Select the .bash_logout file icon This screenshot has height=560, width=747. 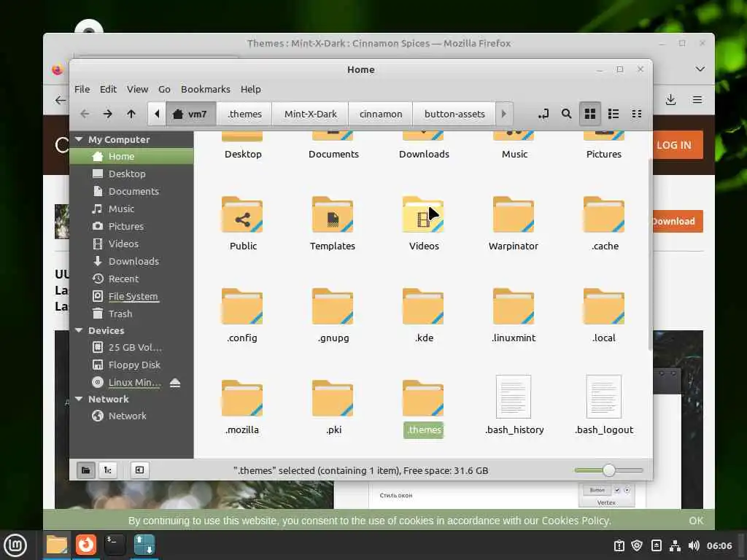pyautogui.click(x=604, y=397)
